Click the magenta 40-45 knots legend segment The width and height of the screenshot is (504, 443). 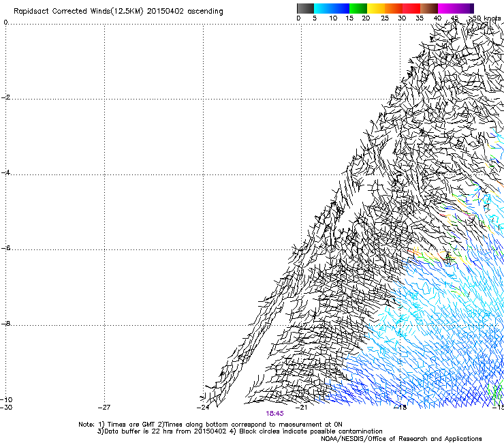coord(447,8)
